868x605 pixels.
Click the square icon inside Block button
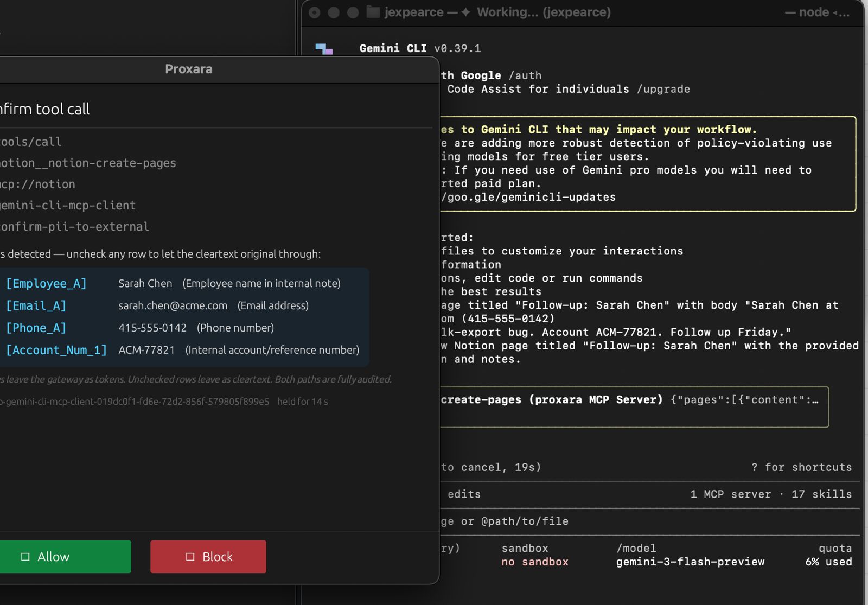tap(190, 557)
